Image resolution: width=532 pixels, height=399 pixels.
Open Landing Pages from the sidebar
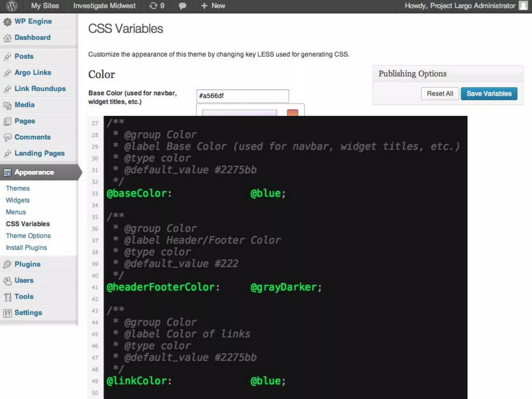tap(39, 154)
